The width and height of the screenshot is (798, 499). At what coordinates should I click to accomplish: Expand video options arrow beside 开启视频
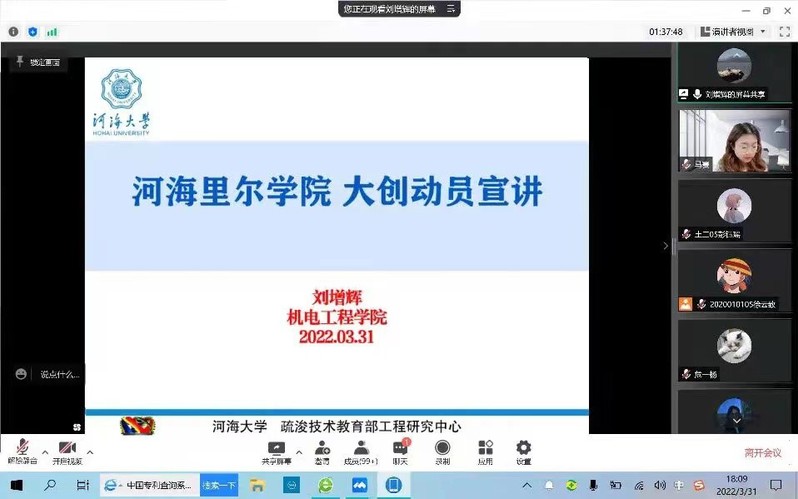(x=90, y=451)
